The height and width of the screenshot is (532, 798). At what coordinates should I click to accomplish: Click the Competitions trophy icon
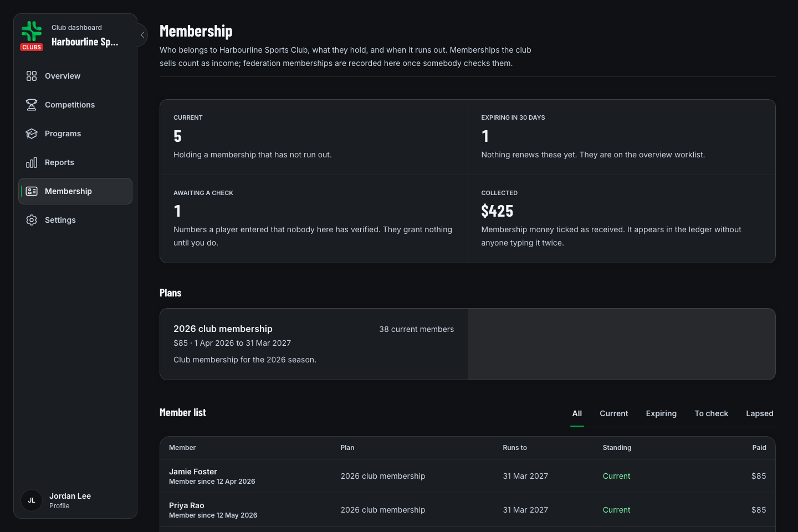(32, 105)
